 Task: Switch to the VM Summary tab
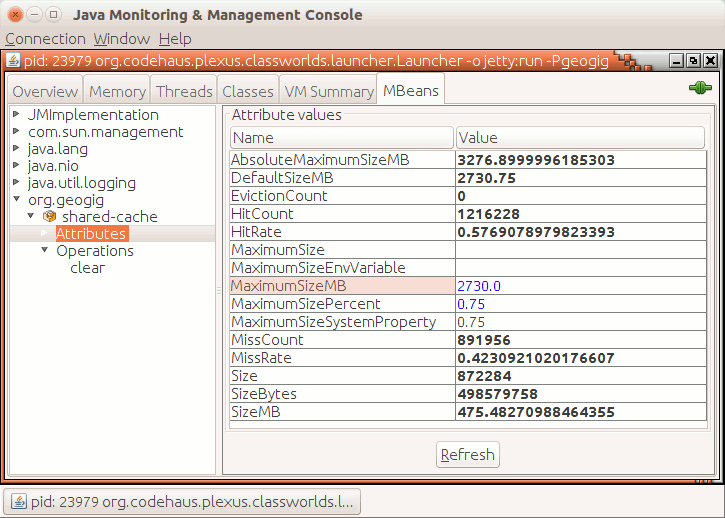point(329,91)
